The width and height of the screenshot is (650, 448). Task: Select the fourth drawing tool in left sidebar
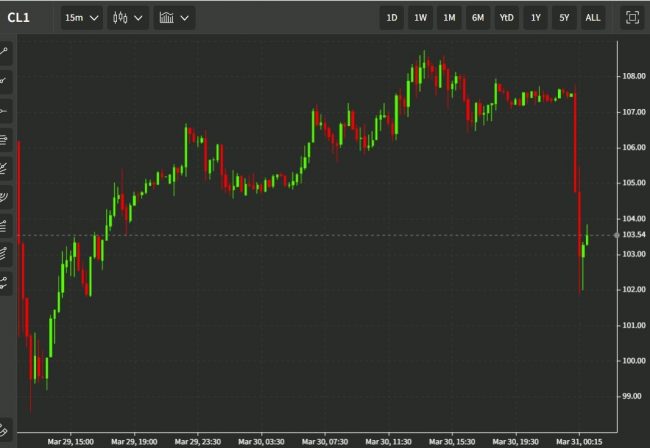pos(5,139)
